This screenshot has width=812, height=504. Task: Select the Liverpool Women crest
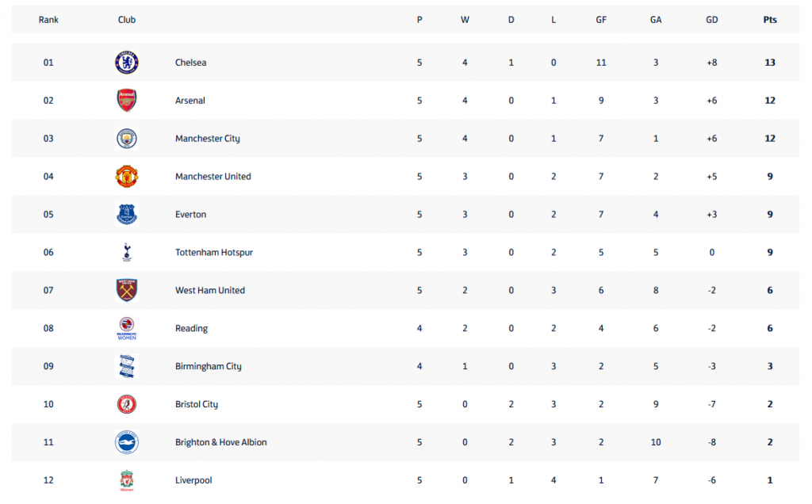126,480
